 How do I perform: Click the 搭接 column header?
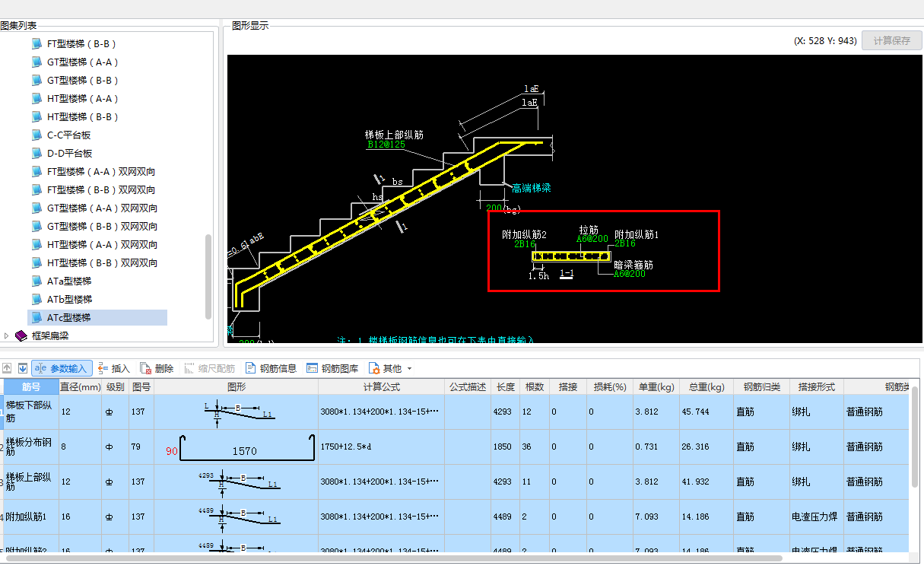[567, 386]
